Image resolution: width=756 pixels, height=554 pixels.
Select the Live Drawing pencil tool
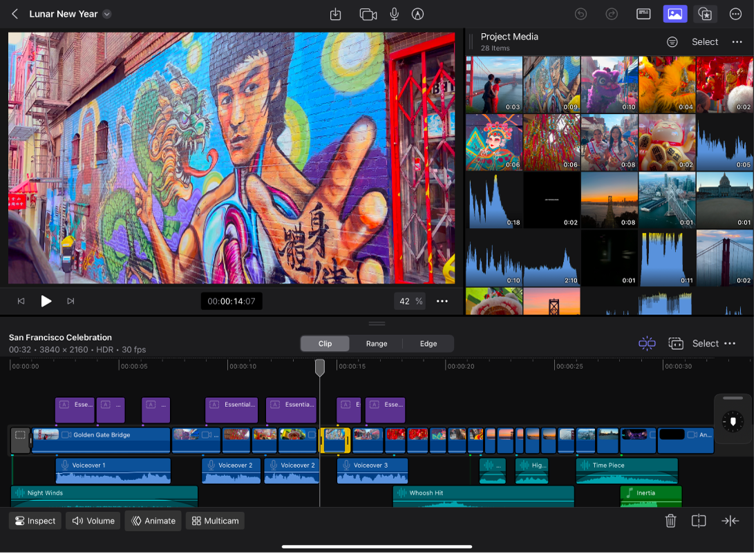coord(417,14)
